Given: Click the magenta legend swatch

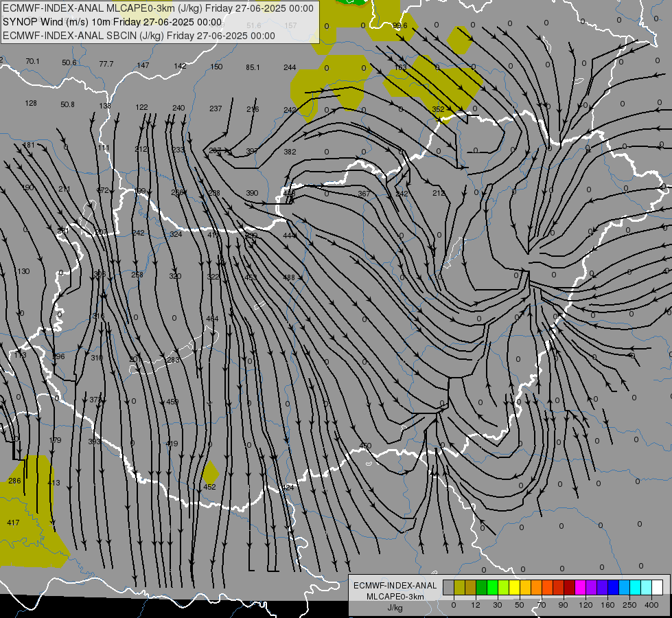Looking at the screenshot, I should 581,587.
